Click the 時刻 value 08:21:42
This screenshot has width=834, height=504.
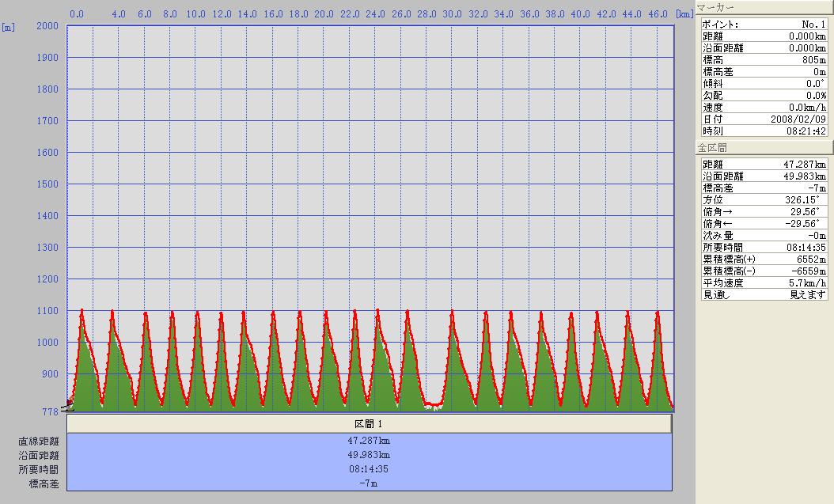click(x=806, y=131)
